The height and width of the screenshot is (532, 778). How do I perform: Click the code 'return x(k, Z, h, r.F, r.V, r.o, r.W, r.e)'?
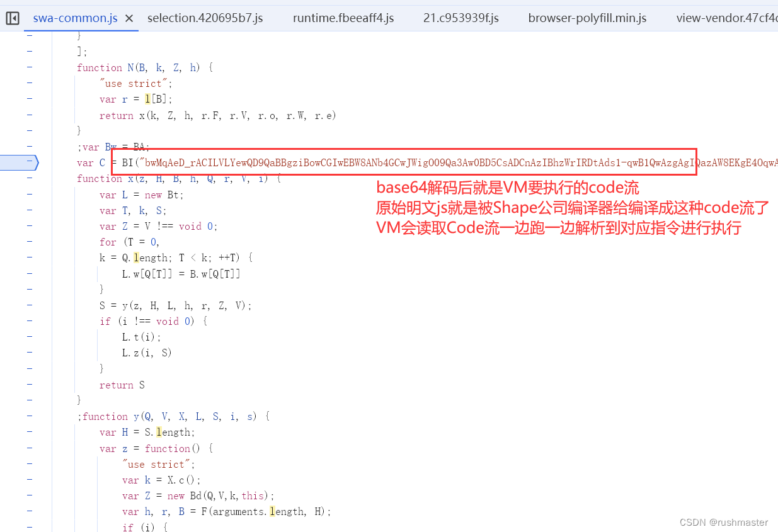(x=218, y=115)
